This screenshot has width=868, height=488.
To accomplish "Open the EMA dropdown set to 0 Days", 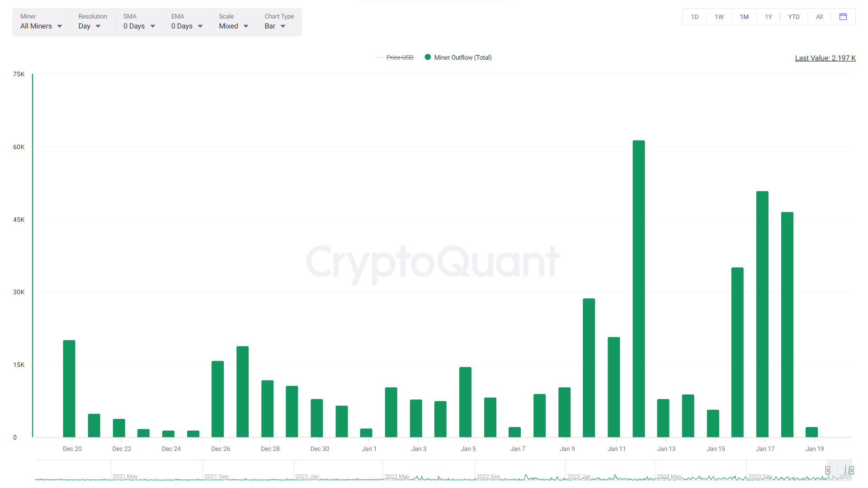I will 187,26.
